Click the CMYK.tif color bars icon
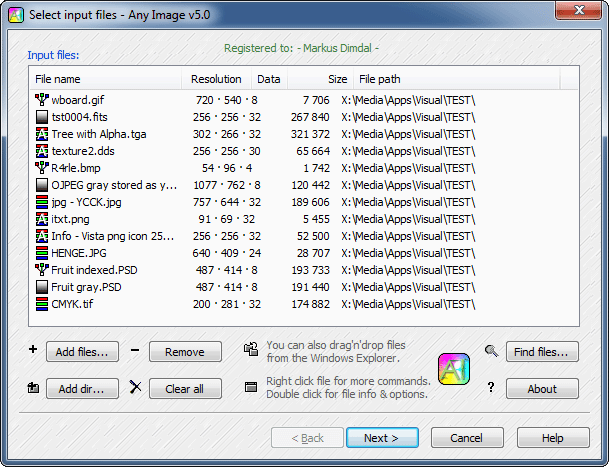The image size is (609, 467). click(x=42, y=304)
